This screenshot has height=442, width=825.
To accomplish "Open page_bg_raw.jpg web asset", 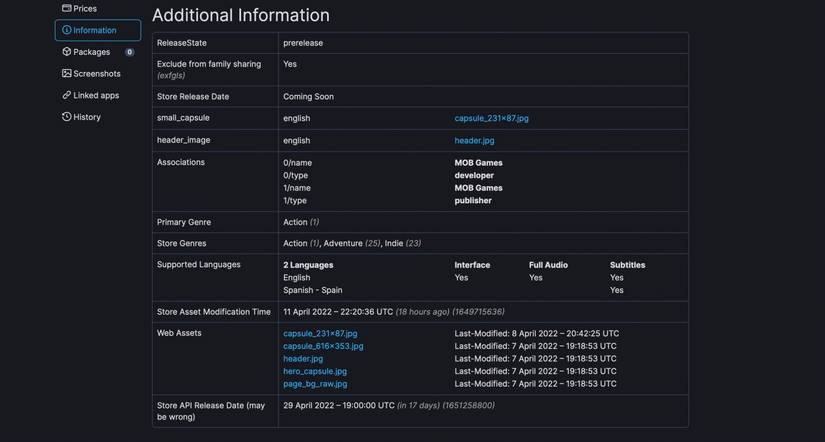I will click(x=315, y=383).
